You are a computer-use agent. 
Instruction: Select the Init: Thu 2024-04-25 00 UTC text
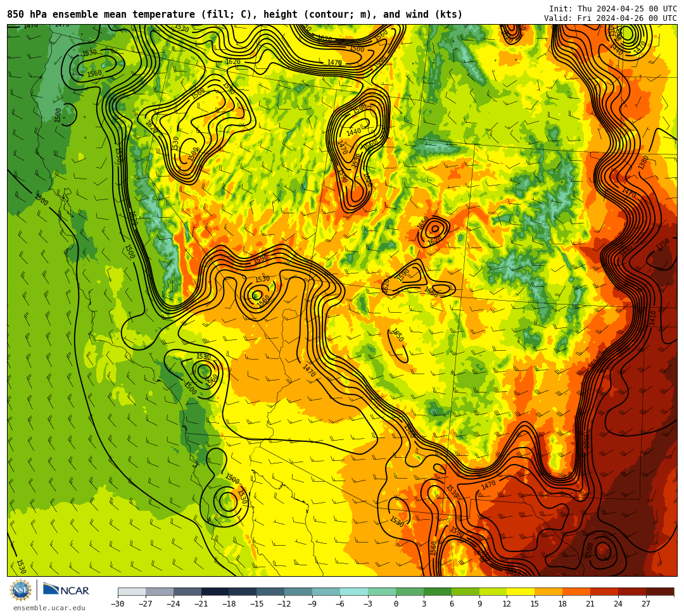pyautogui.click(x=613, y=9)
